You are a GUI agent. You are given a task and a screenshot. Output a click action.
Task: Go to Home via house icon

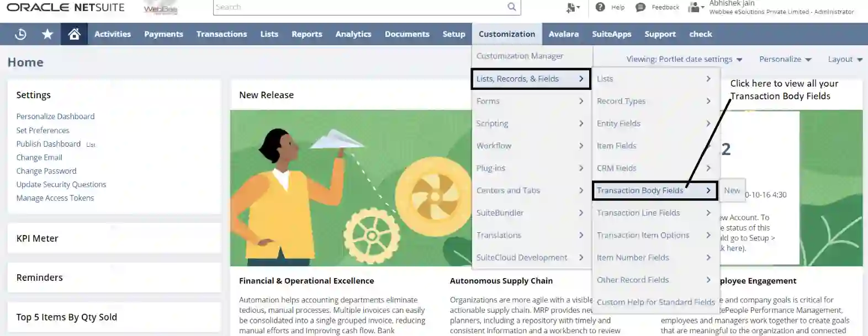point(74,34)
